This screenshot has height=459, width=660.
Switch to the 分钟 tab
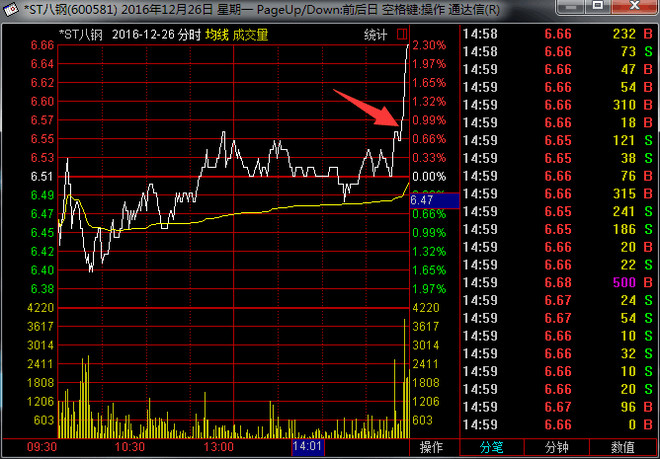556,447
